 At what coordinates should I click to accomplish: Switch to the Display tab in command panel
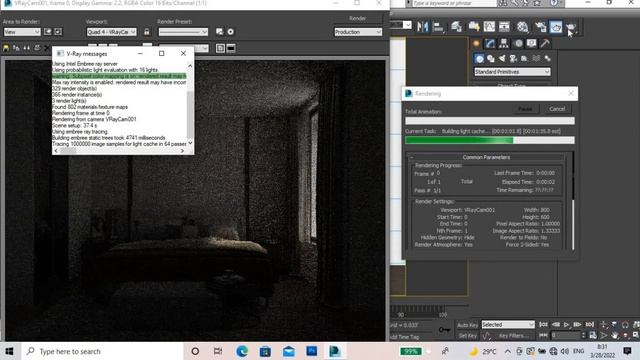pos(531,44)
